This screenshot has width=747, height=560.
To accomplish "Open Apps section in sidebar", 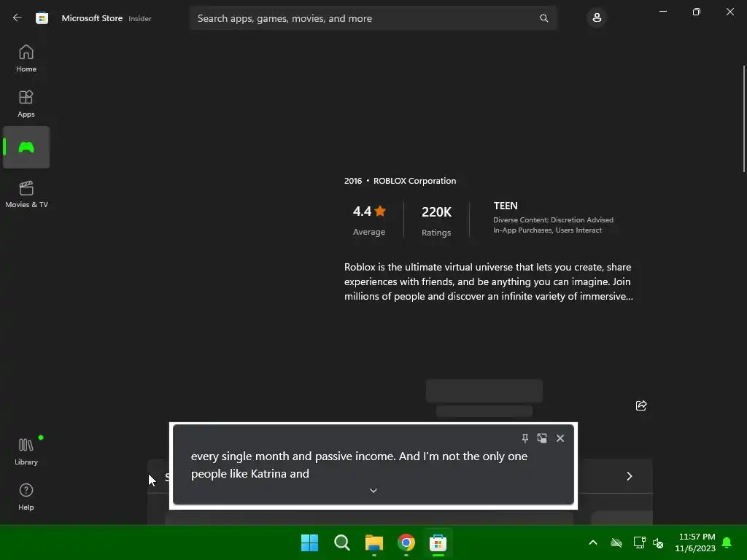I will (x=26, y=104).
